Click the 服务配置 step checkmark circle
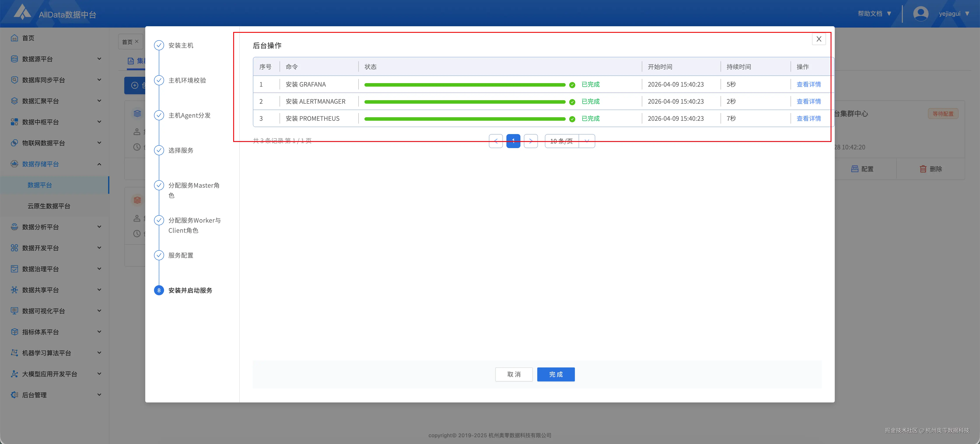 coord(159,255)
